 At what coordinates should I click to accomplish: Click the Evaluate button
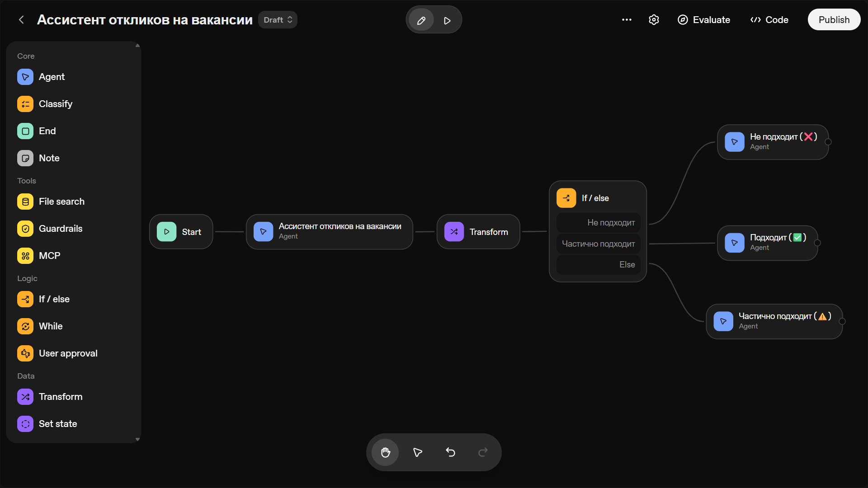704,20
